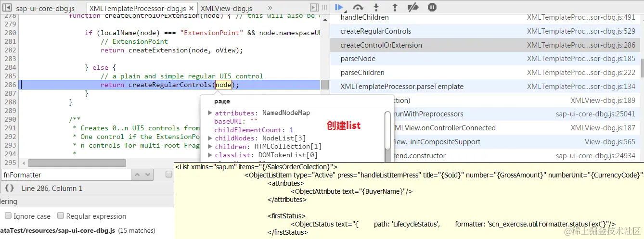Expand the classList DOMTokenList[0] property
Image resolution: width=644 pixels, height=239 pixels.
coord(210,155)
